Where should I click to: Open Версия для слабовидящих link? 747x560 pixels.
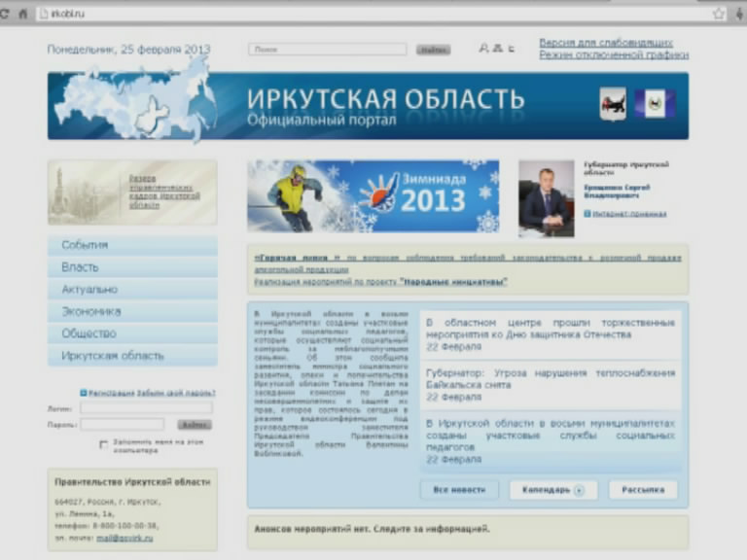coord(606,43)
